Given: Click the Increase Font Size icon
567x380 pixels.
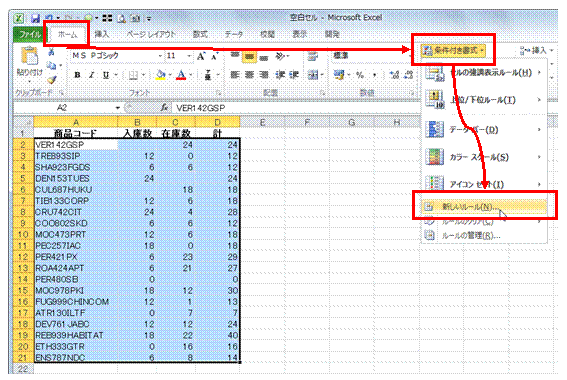Looking at the screenshot, I should coord(201,56).
